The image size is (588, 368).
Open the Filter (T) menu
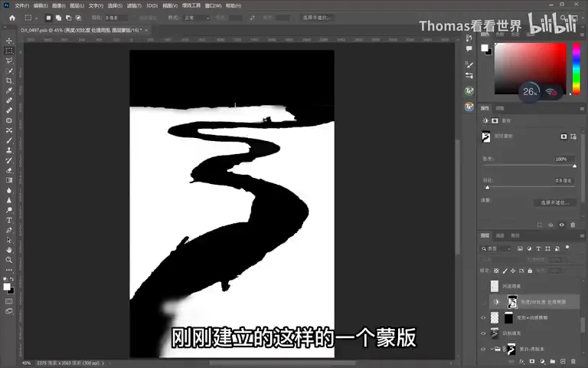pyautogui.click(x=134, y=5)
